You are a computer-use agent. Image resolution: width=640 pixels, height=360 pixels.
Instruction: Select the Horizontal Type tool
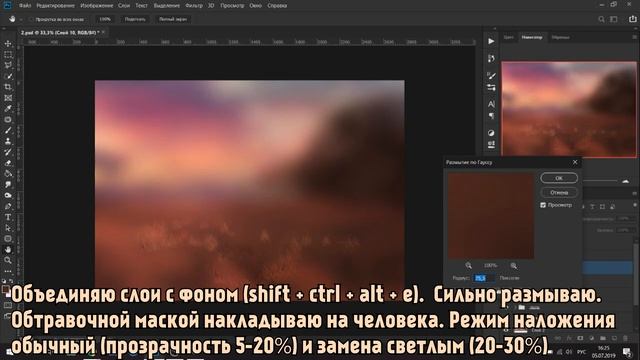click(x=8, y=217)
